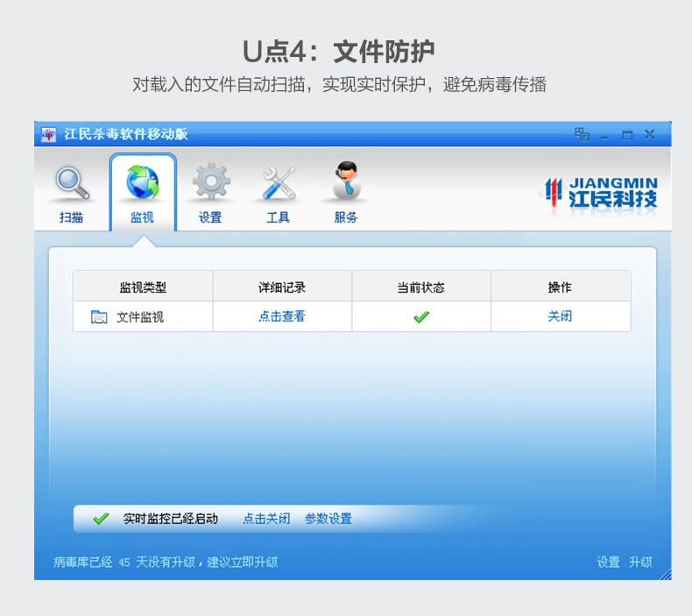Click the 当前状态 column header

(x=421, y=287)
